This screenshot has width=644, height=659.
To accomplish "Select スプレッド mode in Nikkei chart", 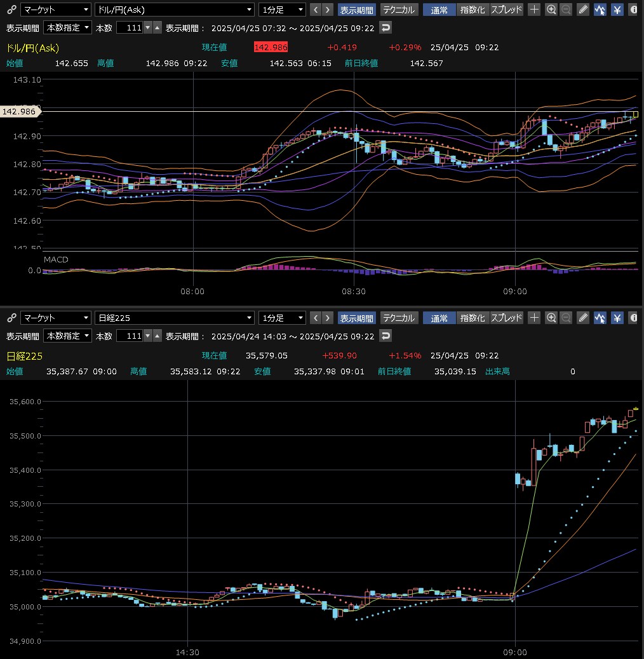I will click(506, 318).
